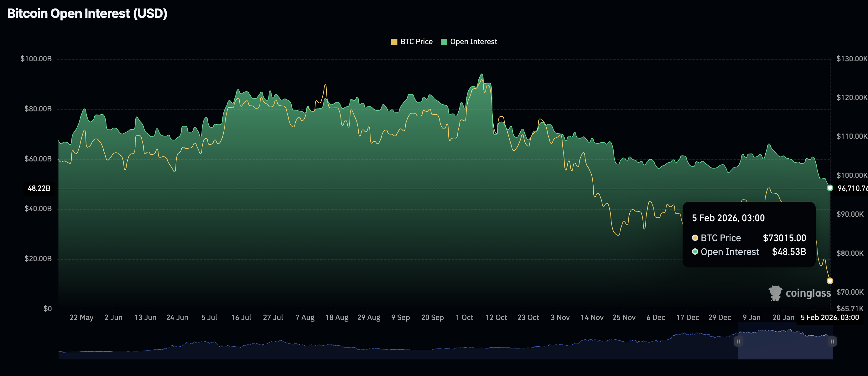
Task: Click the 48.22B crosshair value label
Action: pos(39,188)
